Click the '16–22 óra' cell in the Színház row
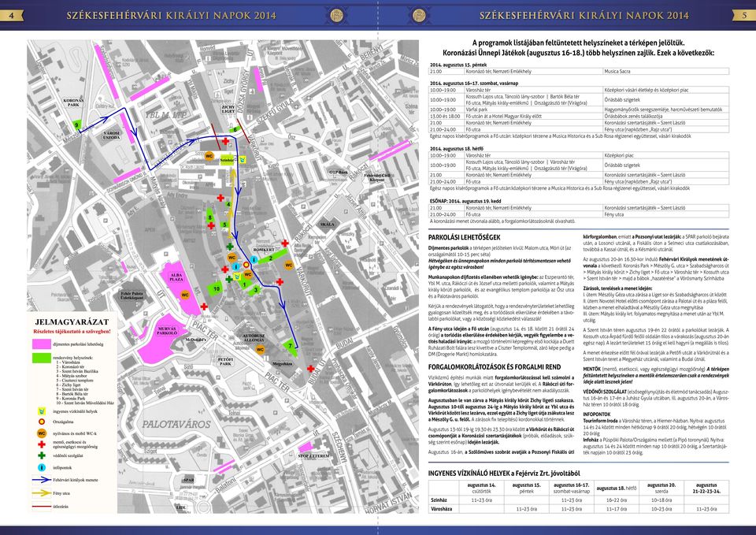Viewport: 756px width, 535px height. [x=616, y=500]
